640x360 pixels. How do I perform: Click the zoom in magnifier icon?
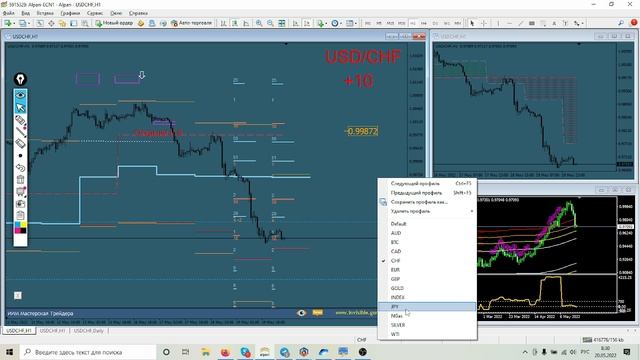259,23
